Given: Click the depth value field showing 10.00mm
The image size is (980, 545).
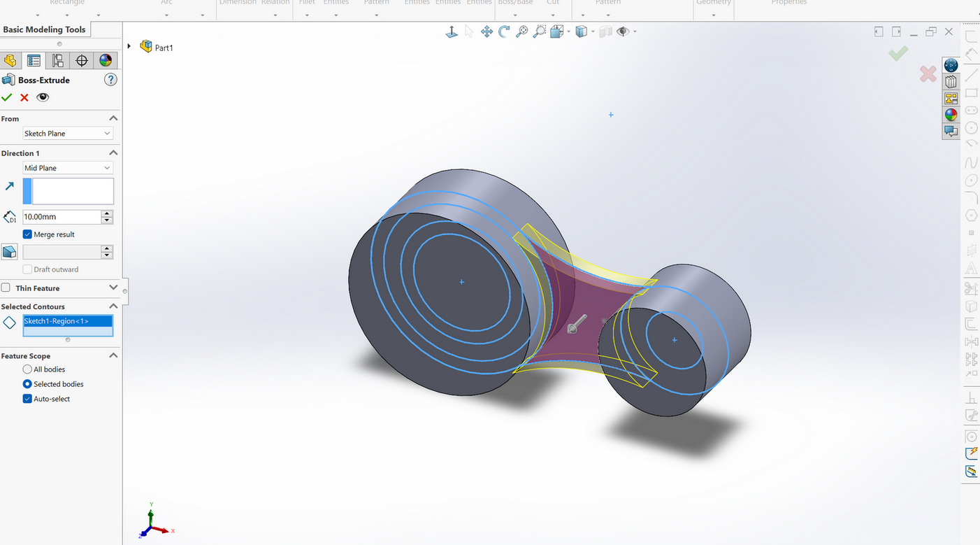Looking at the screenshot, I should (62, 217).
